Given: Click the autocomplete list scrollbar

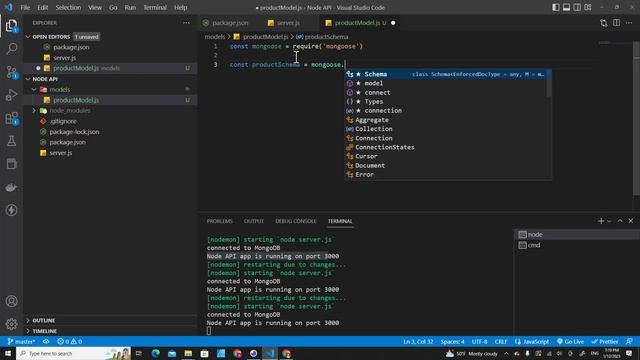Looking at the screenshot, I should pos(549,83).
